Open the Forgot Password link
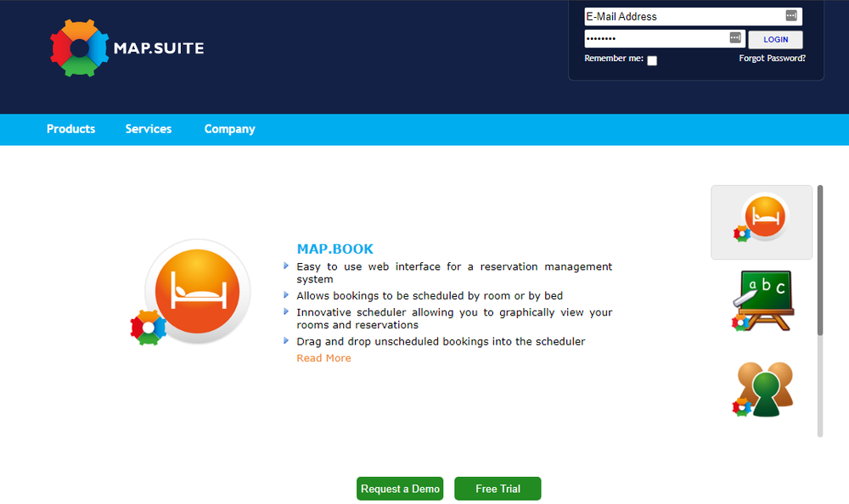This screenshot has width=849, height=504. (x=772, y=58)
